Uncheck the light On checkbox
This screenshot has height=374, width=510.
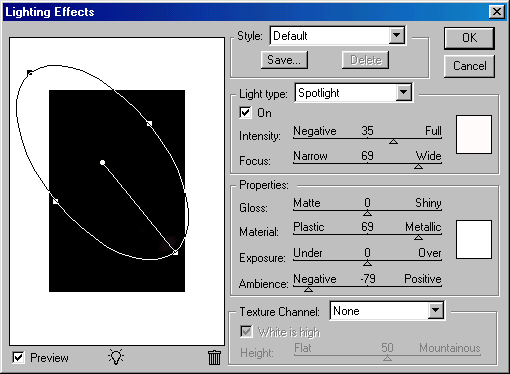tap(245, 112)
